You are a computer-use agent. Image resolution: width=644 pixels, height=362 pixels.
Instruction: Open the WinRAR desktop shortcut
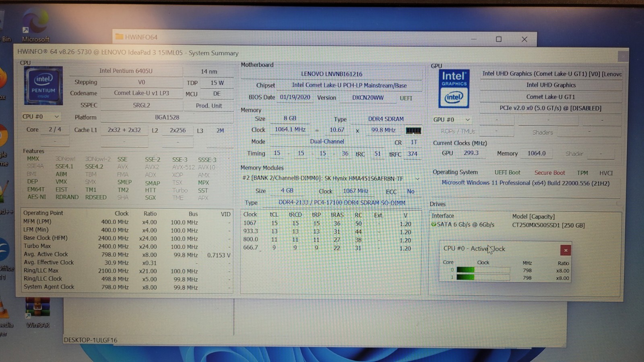click(x=38, y=313)
